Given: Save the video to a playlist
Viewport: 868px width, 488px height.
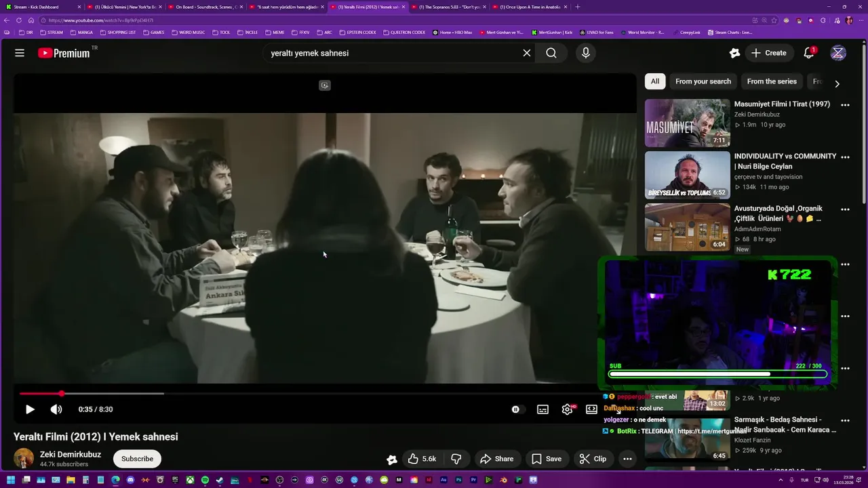Looking at the screenshot, I should 546,459.
